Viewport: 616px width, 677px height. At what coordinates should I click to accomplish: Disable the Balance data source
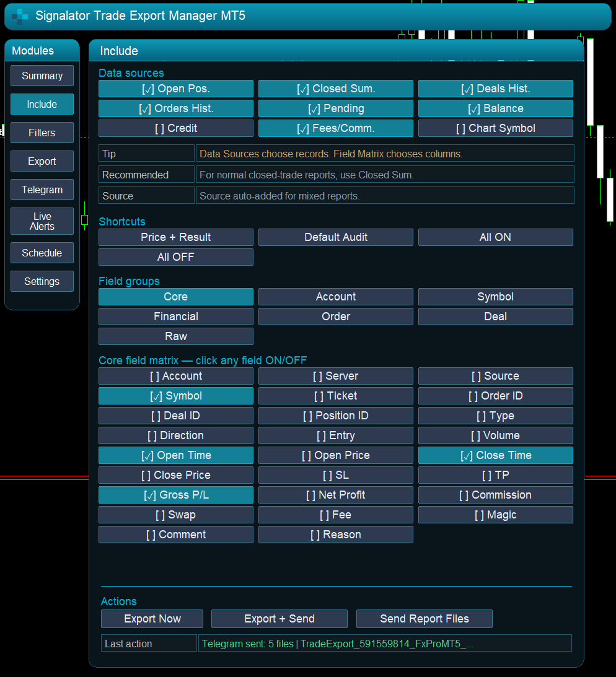[496, 108]
